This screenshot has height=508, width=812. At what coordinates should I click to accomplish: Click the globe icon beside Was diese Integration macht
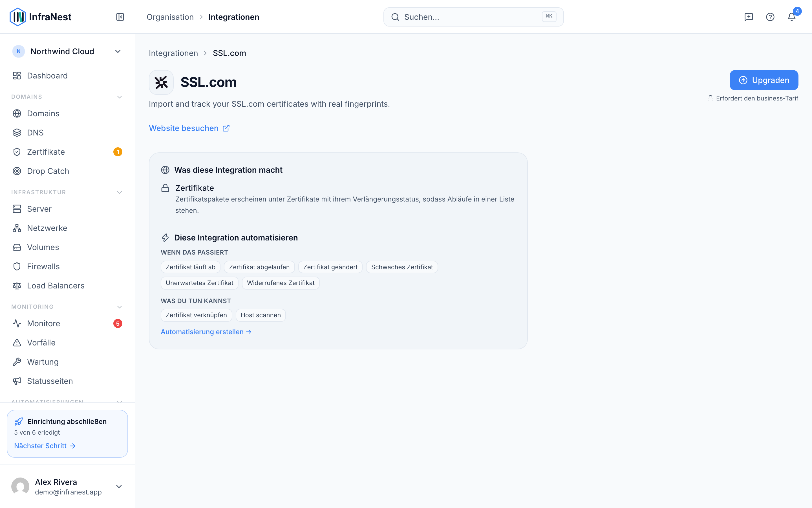coord(165,170)
